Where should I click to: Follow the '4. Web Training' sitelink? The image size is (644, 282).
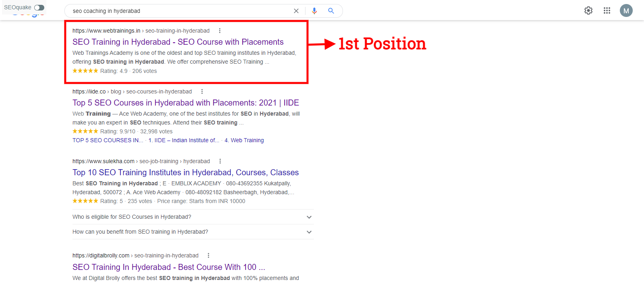pos(244,140)
